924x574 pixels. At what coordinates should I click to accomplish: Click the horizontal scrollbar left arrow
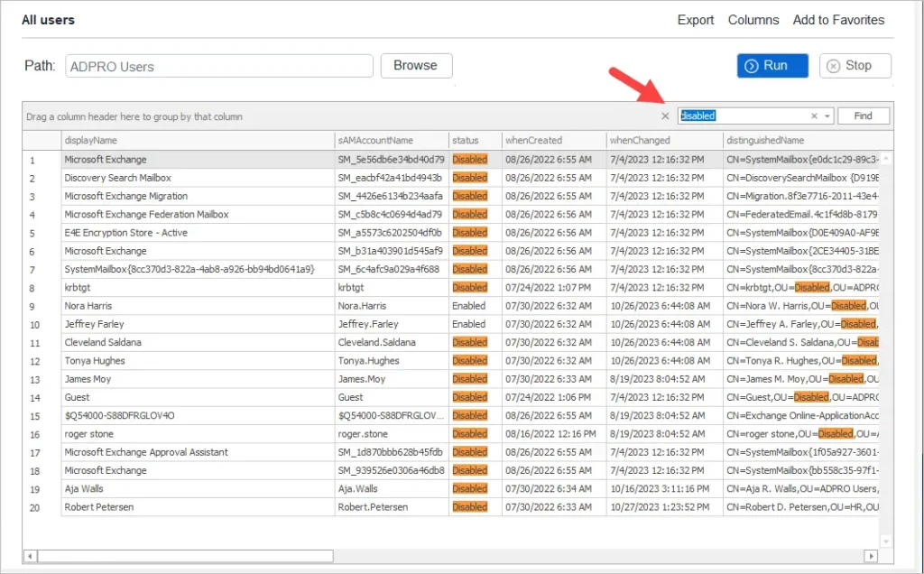coord(30,556)
